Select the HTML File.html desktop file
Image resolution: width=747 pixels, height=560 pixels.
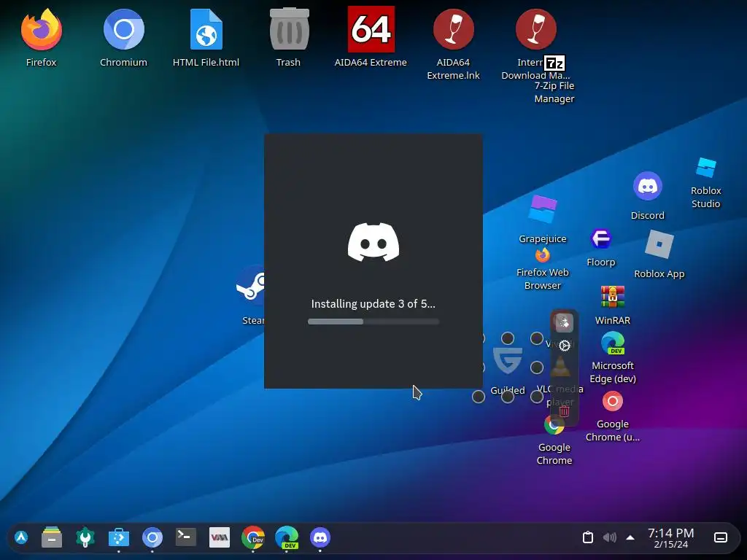coord(206,29)
